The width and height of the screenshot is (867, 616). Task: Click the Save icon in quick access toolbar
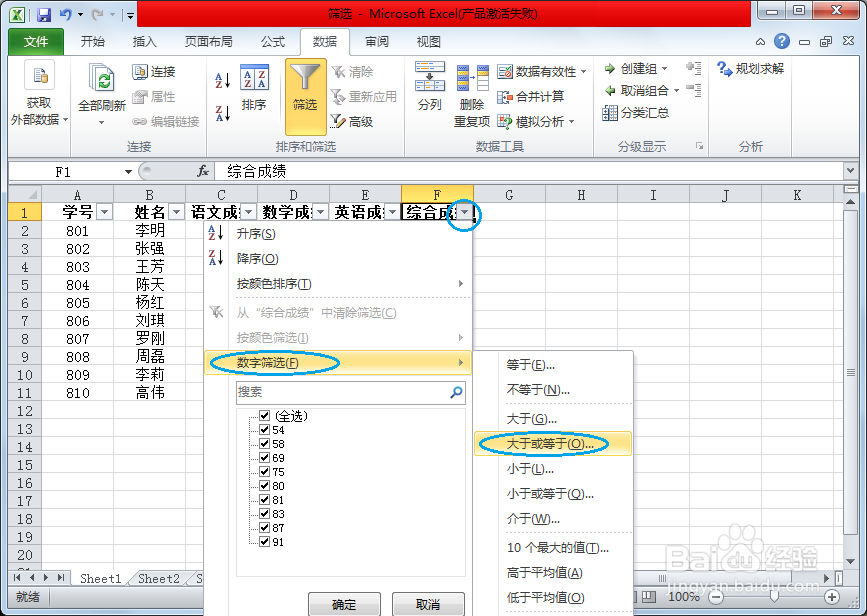click(x=44, y=14)
